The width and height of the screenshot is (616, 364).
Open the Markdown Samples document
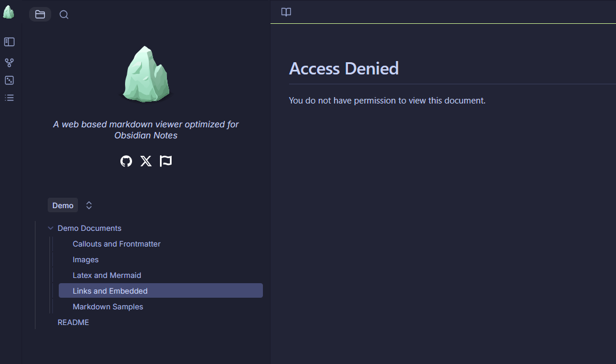(x=108, y=307)
